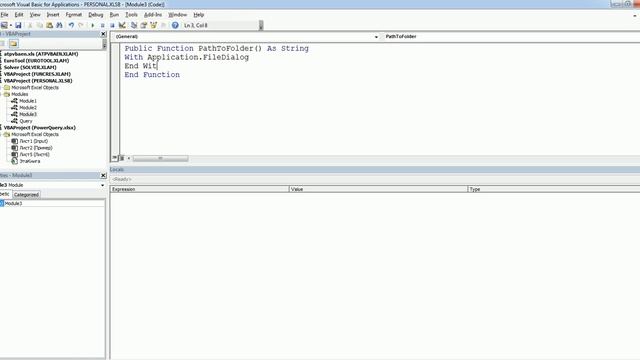Select the Лист2 sheet object
Image resolution: width=640 pixels, height=360 pixels.
(36, 148)
